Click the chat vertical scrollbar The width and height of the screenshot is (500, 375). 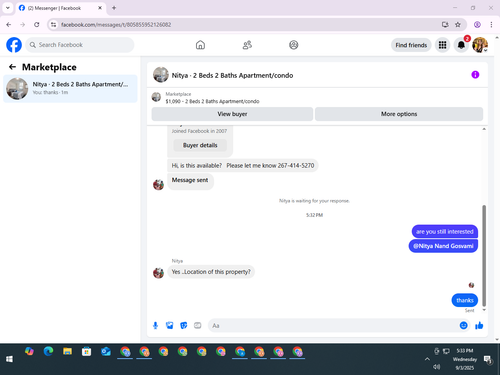point(484,256)
